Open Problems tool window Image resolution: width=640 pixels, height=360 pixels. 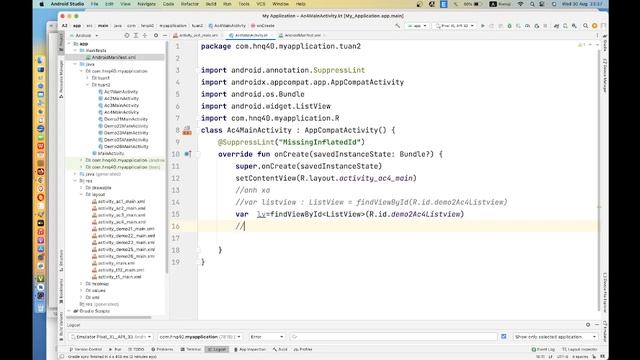(x=162, y=349)
